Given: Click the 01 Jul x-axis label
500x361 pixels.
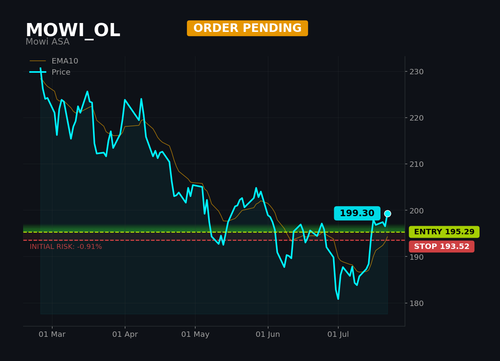Looking at the screenshot, I should point(338,334).
